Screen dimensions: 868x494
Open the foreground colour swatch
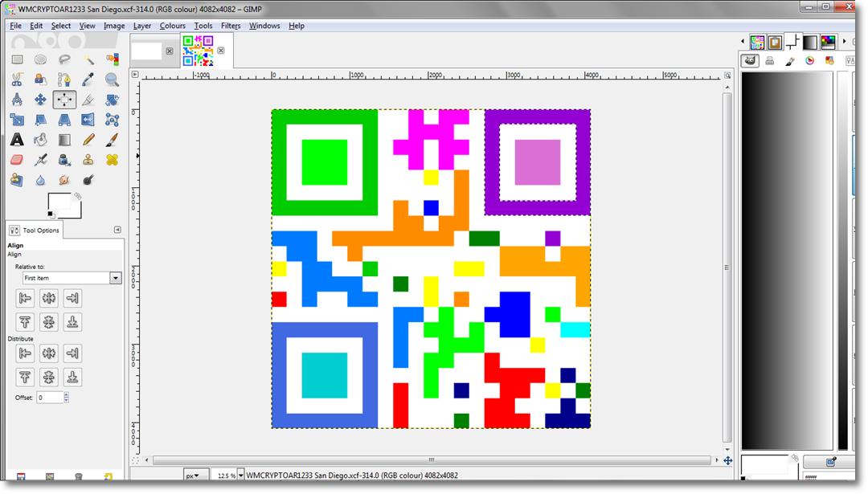click(59, 202)
